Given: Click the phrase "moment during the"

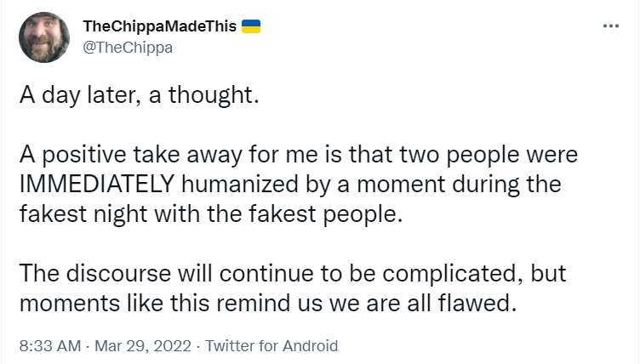Looking at the screenshot, I should (460, 185).
